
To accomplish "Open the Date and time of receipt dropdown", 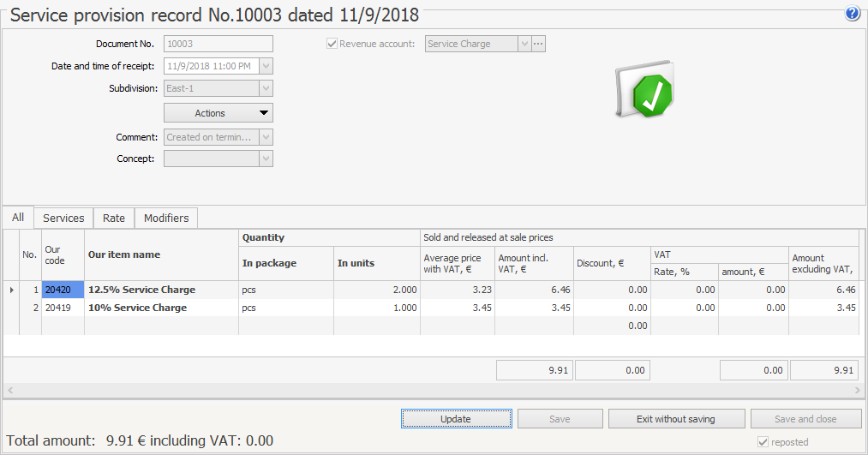I will [266, 66].
